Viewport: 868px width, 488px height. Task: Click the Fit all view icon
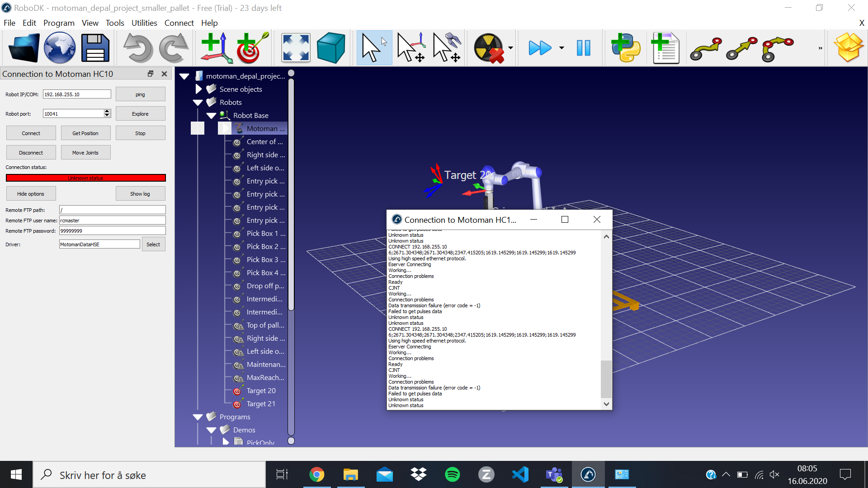coord(296,48)
